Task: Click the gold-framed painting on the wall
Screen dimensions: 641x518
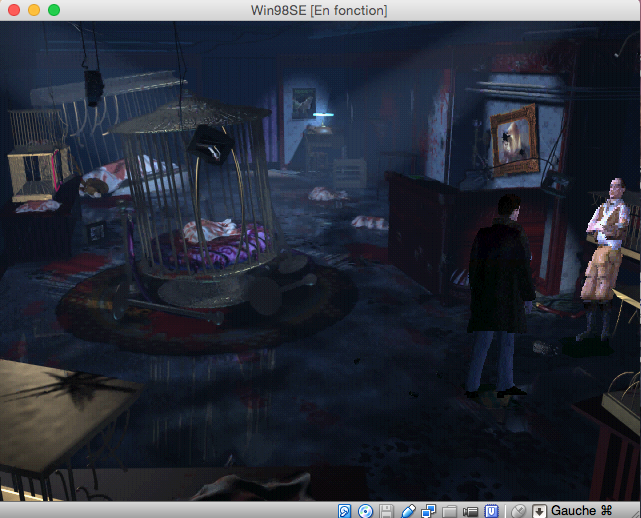Action: click(x=514, y=140)
